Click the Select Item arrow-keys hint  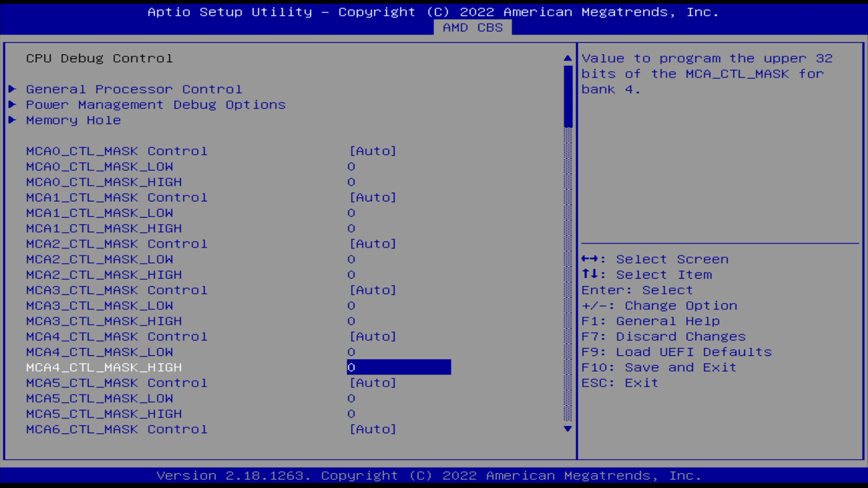647,275
